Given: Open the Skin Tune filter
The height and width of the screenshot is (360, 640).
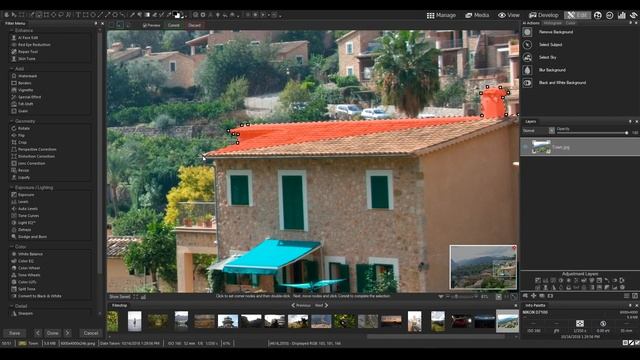Looking at the screenshot, I should (x=24, y=59).
